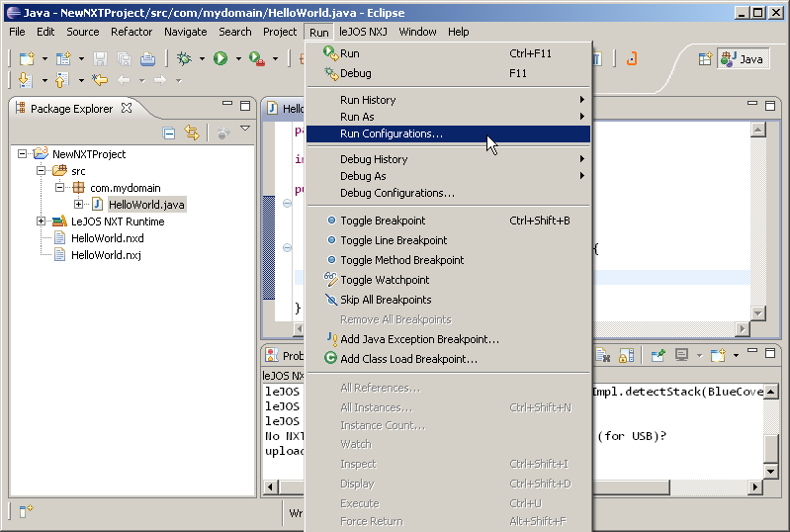Open the Window menu

tap(417, 32)
